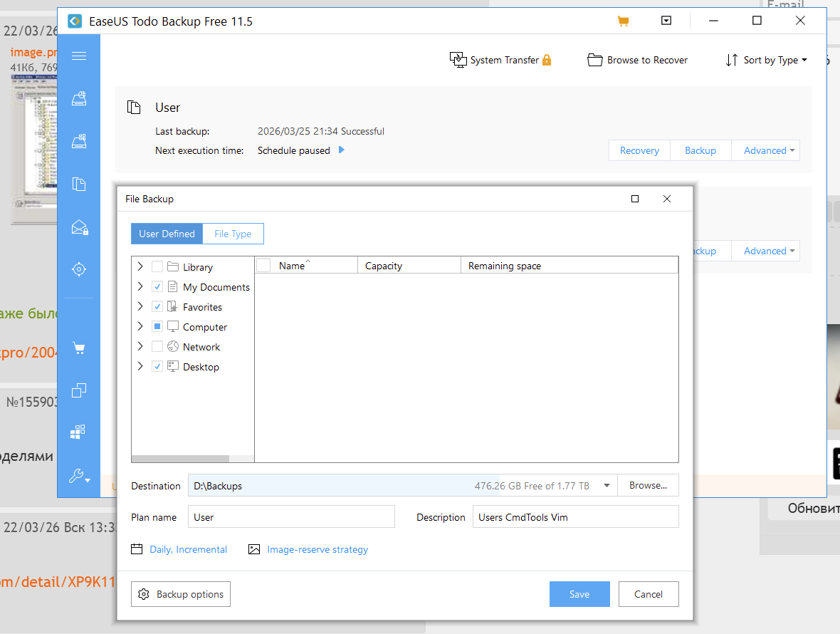
Task: Select Disk/Partition Backup sidebar icon
Action: tap(79, 98)
